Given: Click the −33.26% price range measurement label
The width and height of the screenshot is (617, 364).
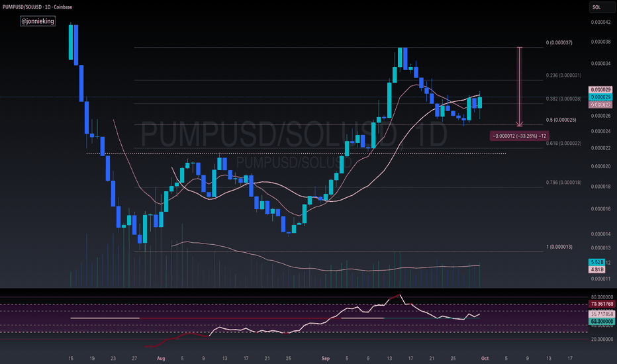Looking at the screenshot, I should (x=518, y=136).
